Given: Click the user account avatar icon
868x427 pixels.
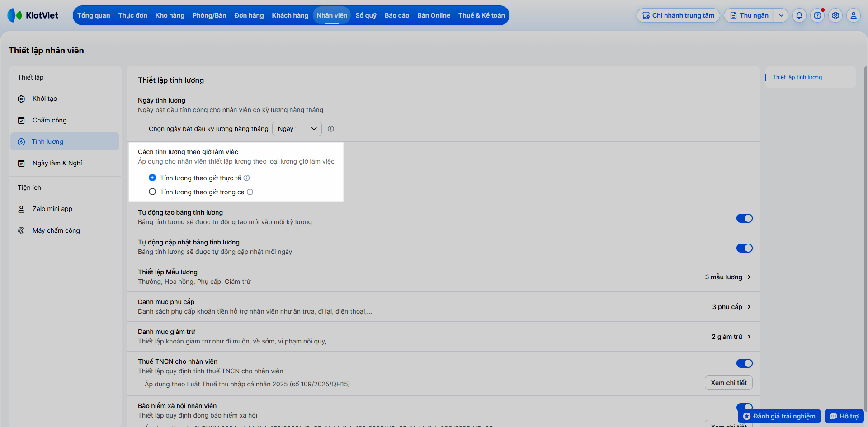Looking at the screenshot, I should 854,15.
